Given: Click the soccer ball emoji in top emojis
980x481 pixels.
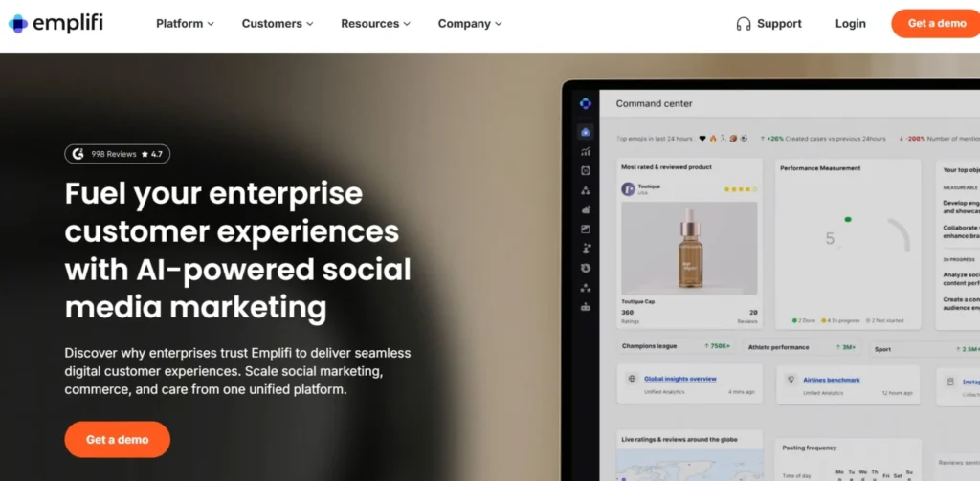Looking at the screenshot, I should point(743,139).
